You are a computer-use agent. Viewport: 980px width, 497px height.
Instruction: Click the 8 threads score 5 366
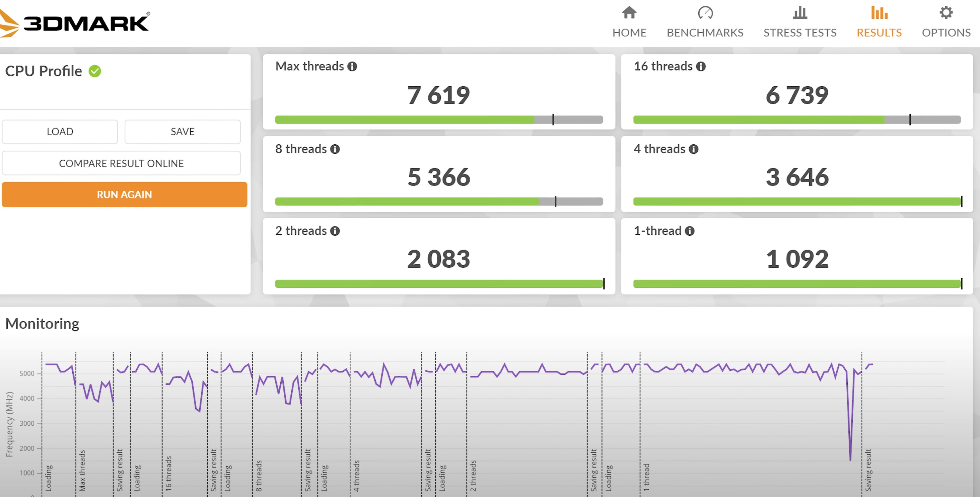tap(439, 177)
